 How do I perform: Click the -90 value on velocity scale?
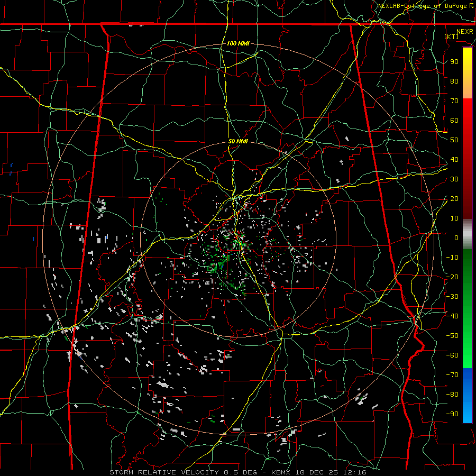(x=452, y=414)
